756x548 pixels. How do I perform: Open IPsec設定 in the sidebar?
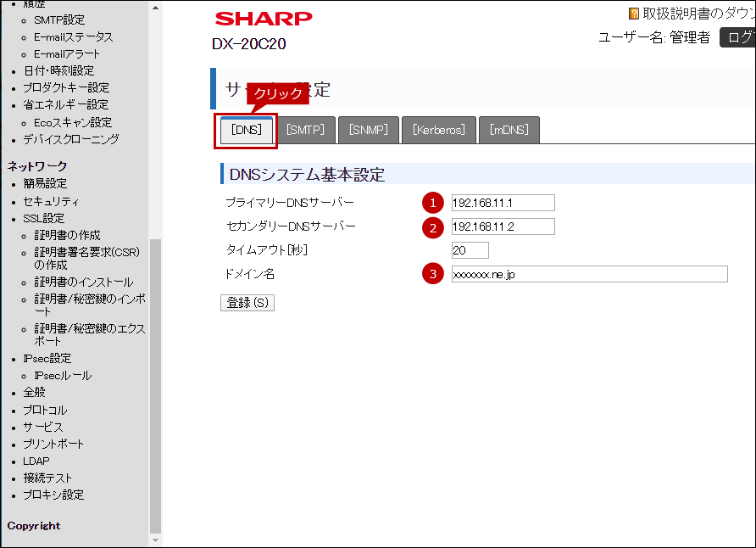(x=47, y=359)
